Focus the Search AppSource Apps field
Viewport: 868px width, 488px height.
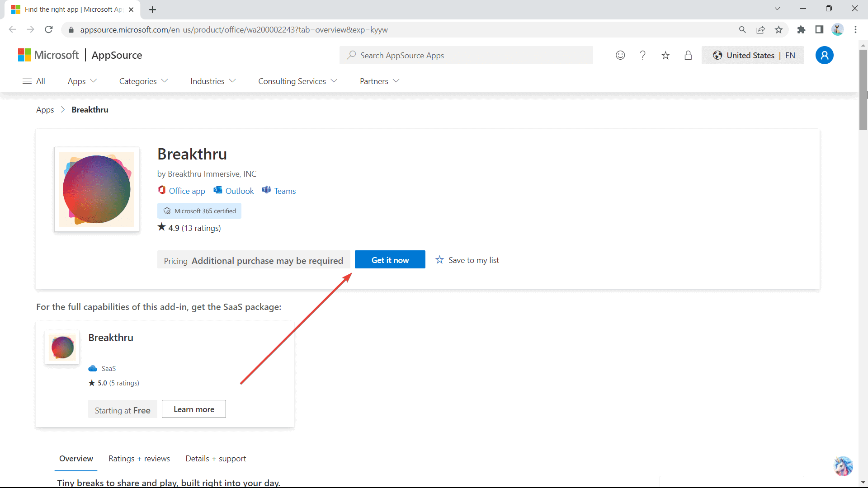[466, 55]
